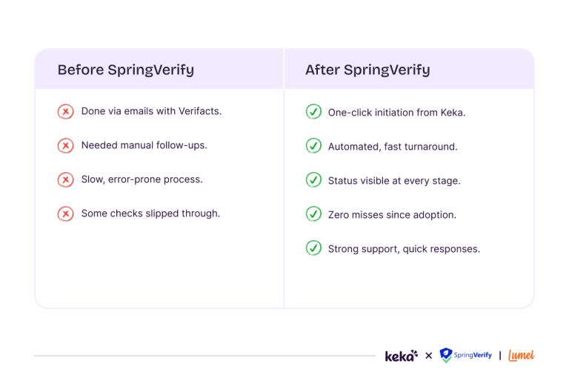Click red X beside checks slipped through
Screen dimensions: 569x392
65,214
